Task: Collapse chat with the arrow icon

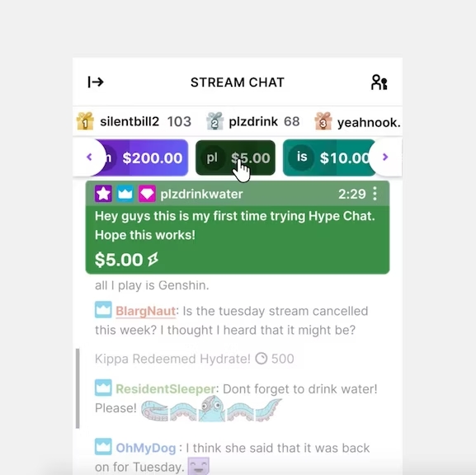Action: click(x=96, y=82)
